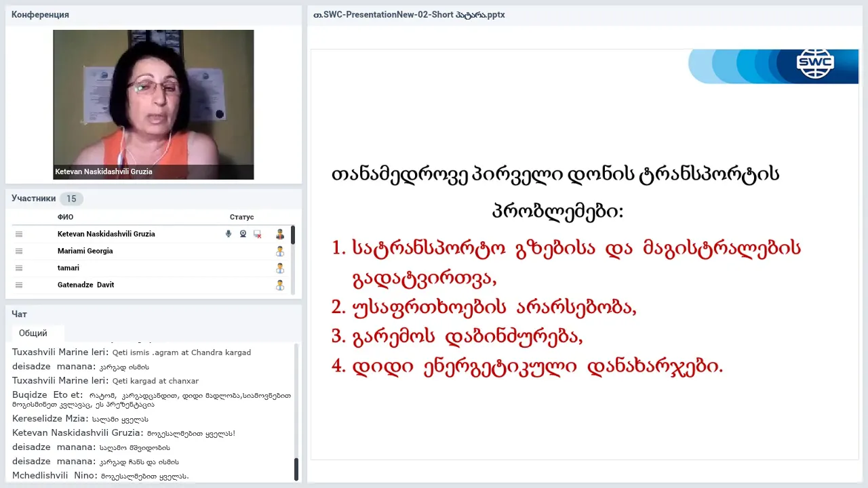
Task: Click chat message 'Qeti kargad at chanxar'
Action: click(x=155, y=381)
